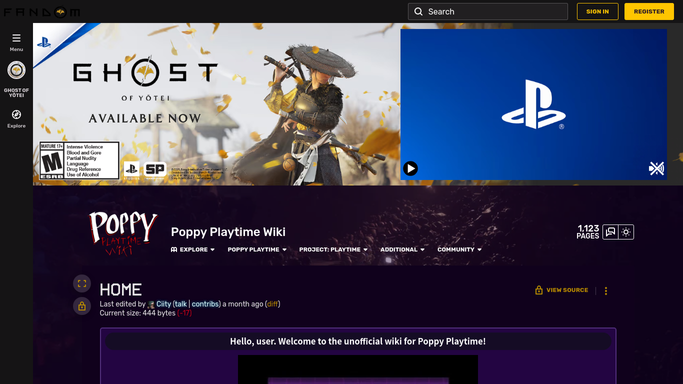Click the VIEW SOURCE button
683x384 pixels.
pyautogui.click(x=561, y=290)
